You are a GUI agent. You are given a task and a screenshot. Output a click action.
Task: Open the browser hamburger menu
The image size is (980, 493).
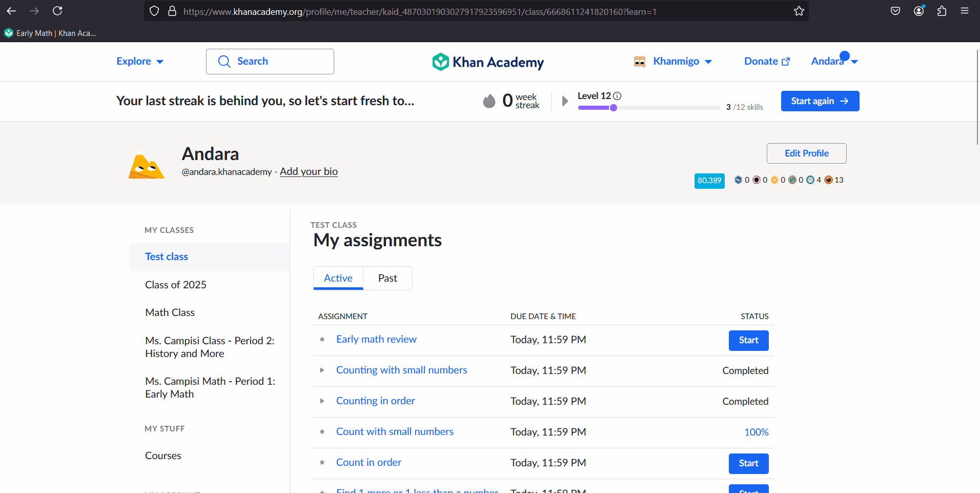coord(965,11)
